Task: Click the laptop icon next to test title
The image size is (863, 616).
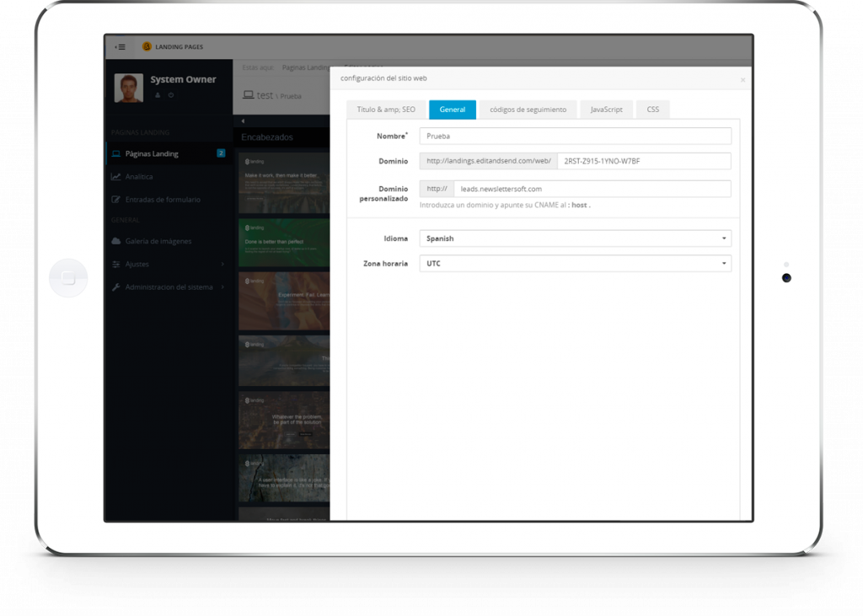Action: pos(249,94)
